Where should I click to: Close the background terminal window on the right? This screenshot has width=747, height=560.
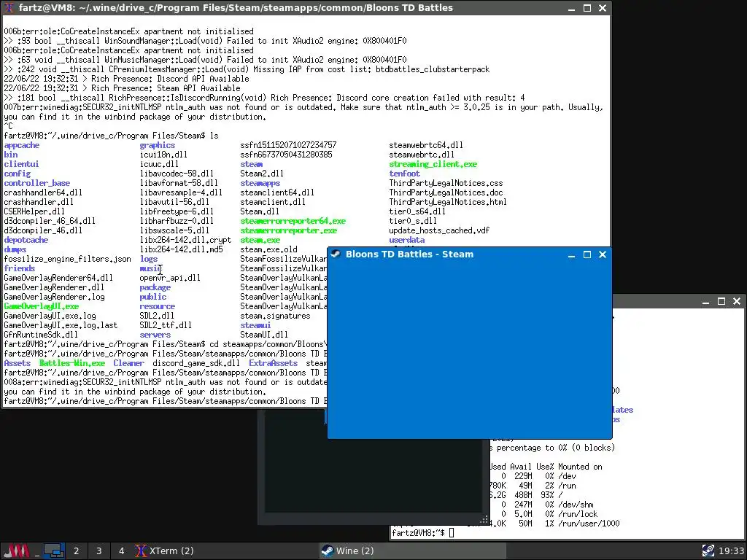click(737, 301)
